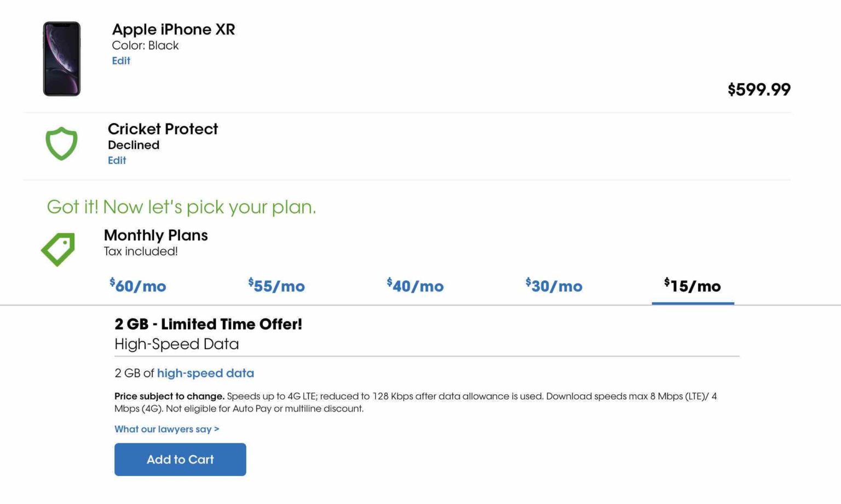Image resolution: width=841 pixels, height=504 pixels.
Task: Edit the Cricket Protect decision
Action: 118,160
